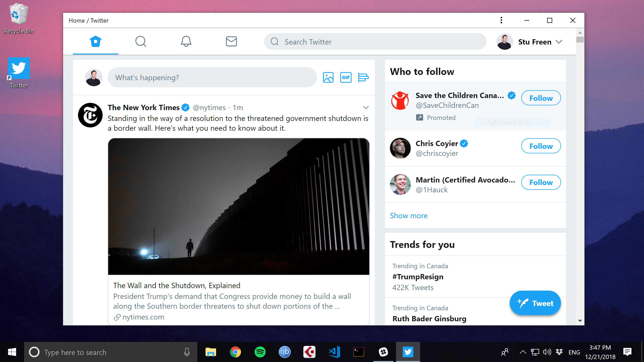Viewport: 644px width, 362px height.
Task: Click the taskbar microphone icon
Action: pos(187,352)
